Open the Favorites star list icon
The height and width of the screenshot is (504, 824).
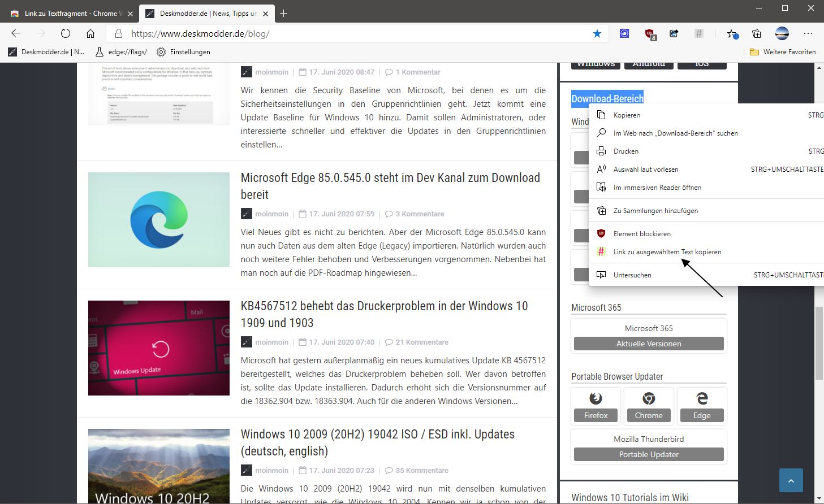(732, 34)
